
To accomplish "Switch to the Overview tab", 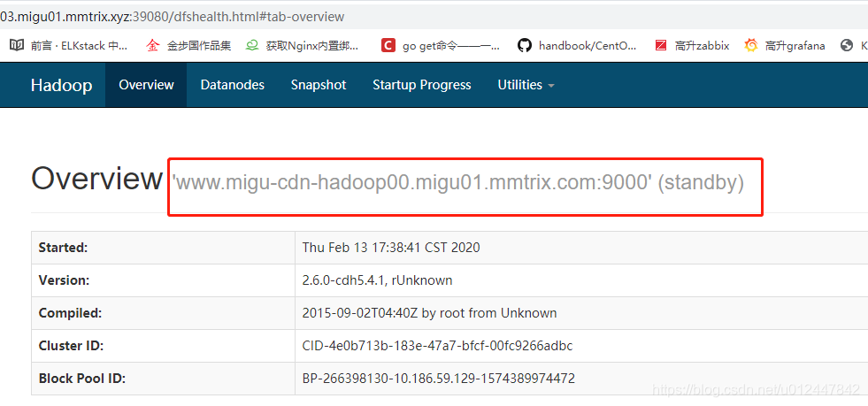I will coord(146,85).
